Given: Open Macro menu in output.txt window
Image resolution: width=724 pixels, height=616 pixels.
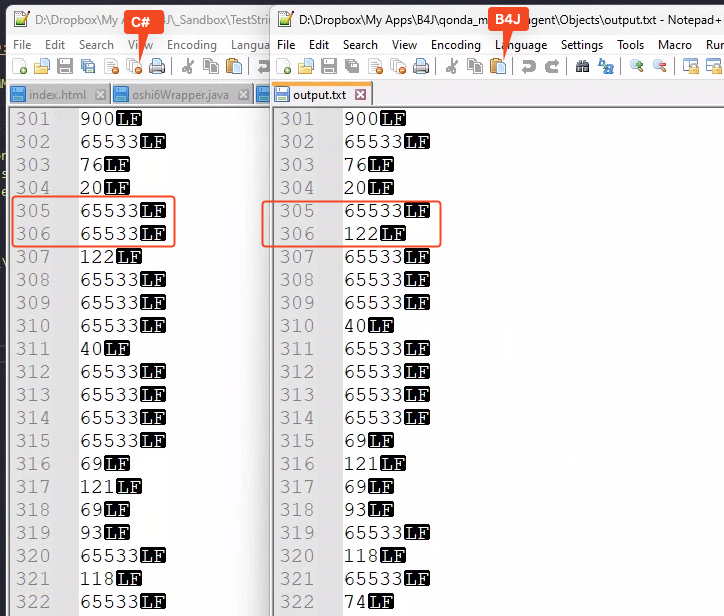Looking at the screenshot, I should [x=675, y=45].
